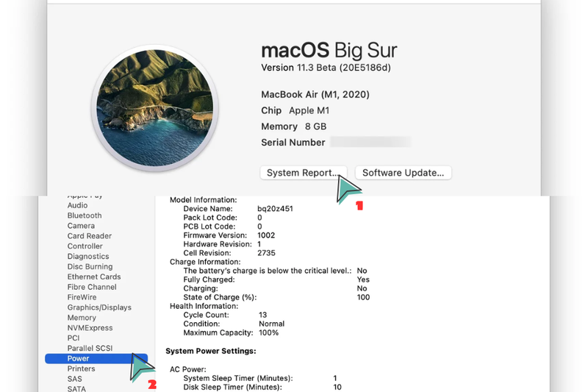This screenshot has height=392, width=588.
Task: Click the Health Information heading
Action: [204, 306]
